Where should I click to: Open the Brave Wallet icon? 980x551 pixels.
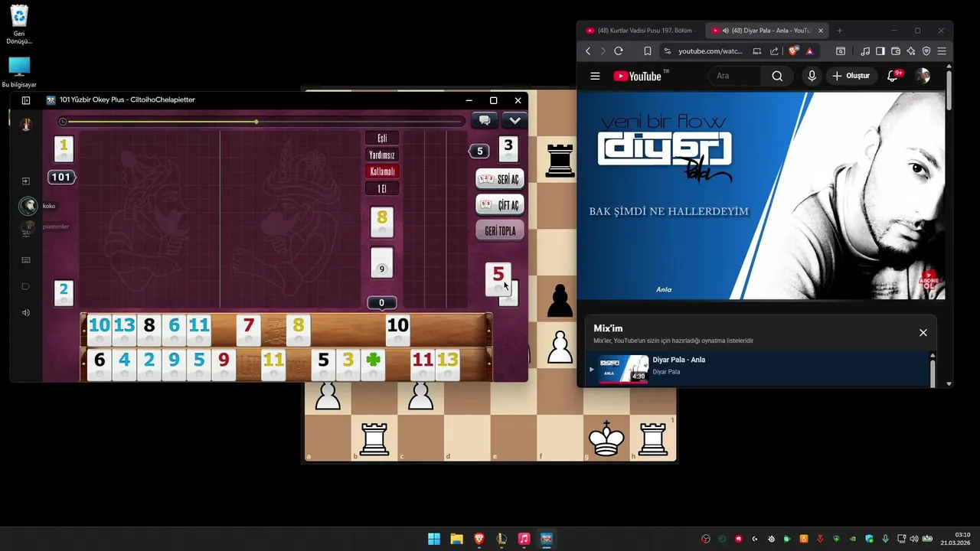click(896, 51)
